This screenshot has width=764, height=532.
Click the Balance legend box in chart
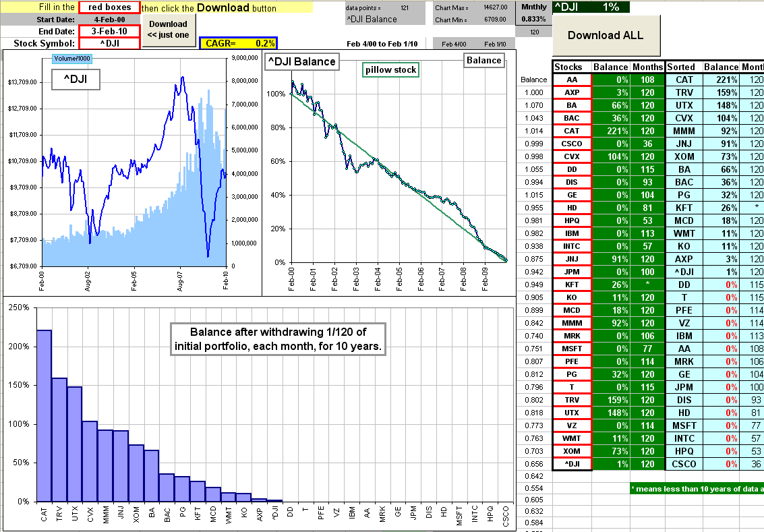point(484,61)
